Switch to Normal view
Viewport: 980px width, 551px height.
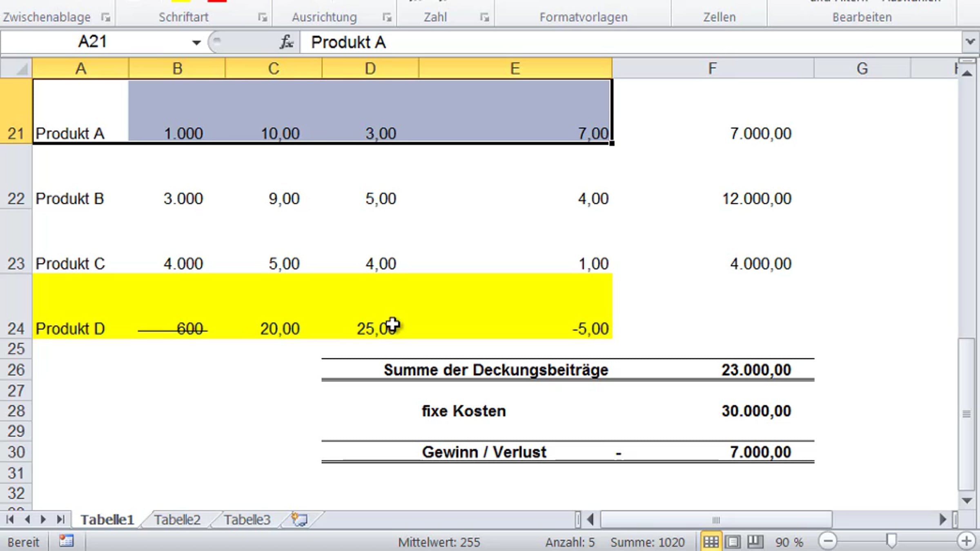[711, 542]
